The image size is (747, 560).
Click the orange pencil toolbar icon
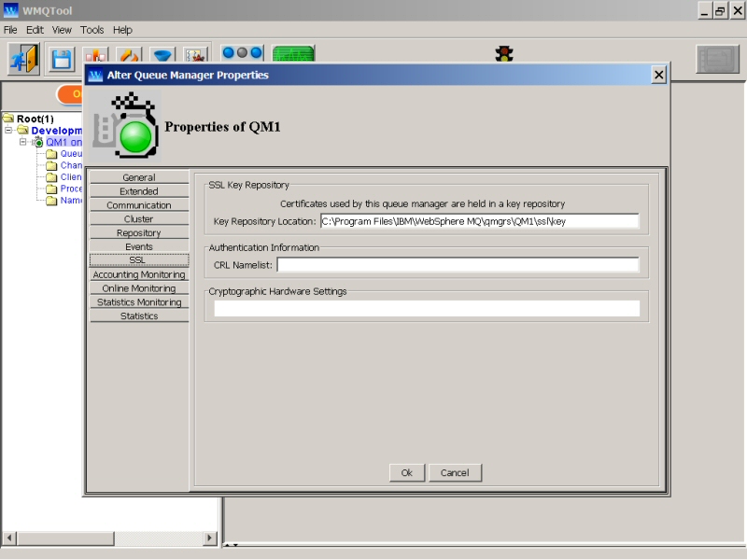click(129, 55)
